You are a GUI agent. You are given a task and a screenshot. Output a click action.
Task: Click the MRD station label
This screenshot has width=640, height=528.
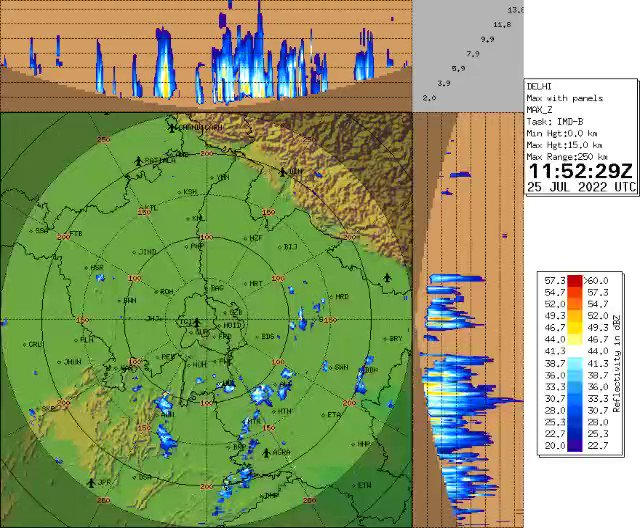coord(342,297)
